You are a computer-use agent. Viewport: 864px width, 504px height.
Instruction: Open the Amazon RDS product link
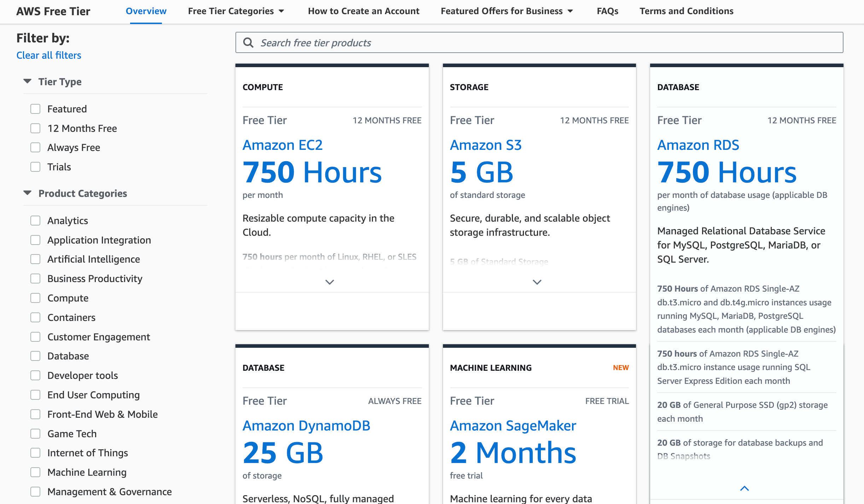click(698, 145)
